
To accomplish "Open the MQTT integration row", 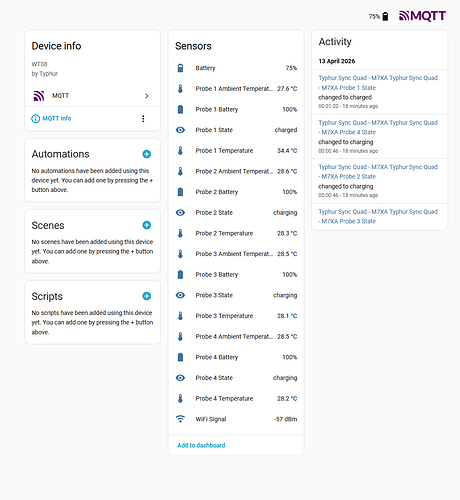I will tap(93, 96).
